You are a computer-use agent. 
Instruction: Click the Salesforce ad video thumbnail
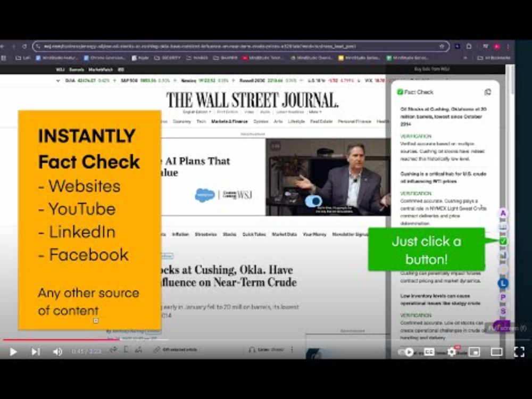pos(328,177)
